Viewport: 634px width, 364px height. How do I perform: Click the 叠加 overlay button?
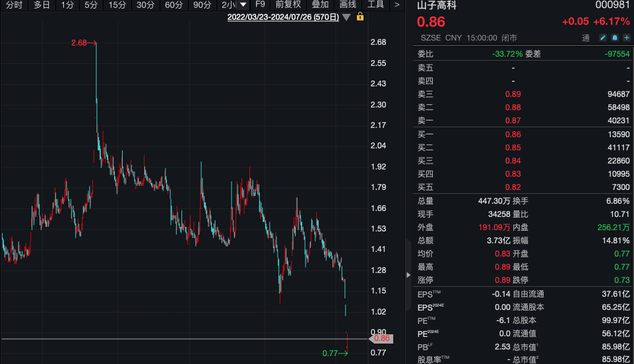pos(320,5)
